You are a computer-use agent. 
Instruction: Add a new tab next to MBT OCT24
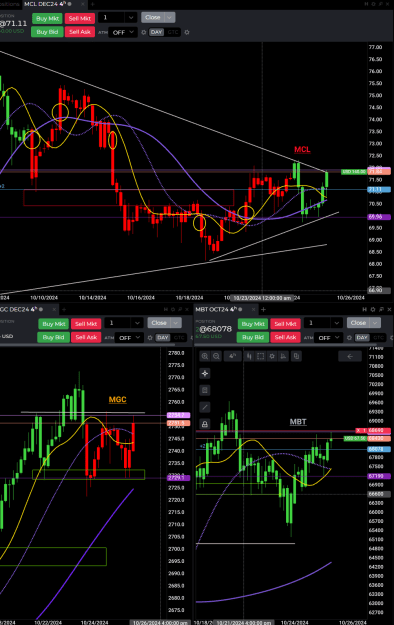click(x=263, y=309)
